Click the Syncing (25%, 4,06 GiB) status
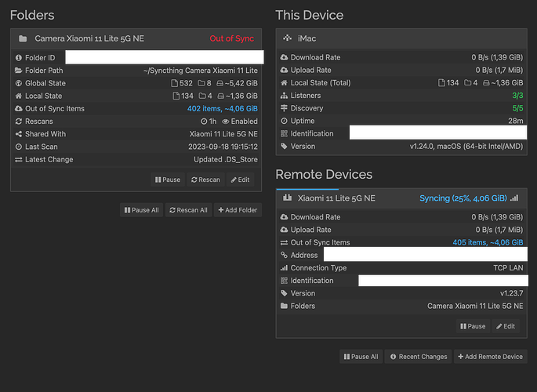 463,198
